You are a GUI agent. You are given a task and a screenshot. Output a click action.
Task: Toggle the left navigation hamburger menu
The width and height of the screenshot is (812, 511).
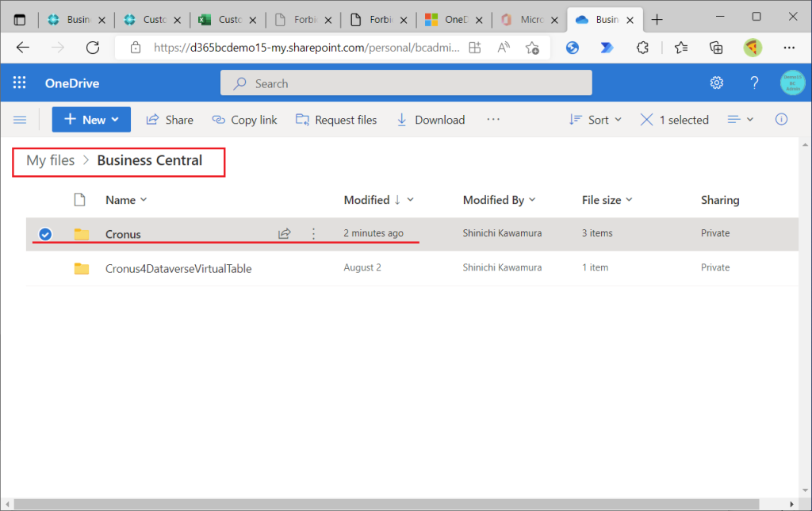20,120
